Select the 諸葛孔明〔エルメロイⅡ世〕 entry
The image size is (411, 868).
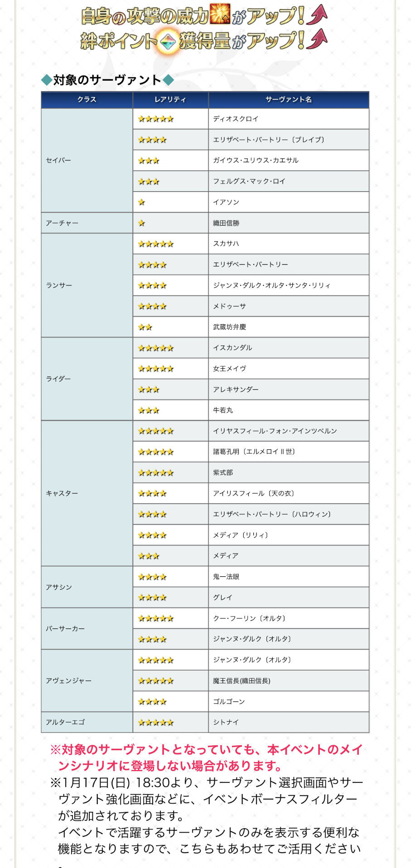click(254, 452)
